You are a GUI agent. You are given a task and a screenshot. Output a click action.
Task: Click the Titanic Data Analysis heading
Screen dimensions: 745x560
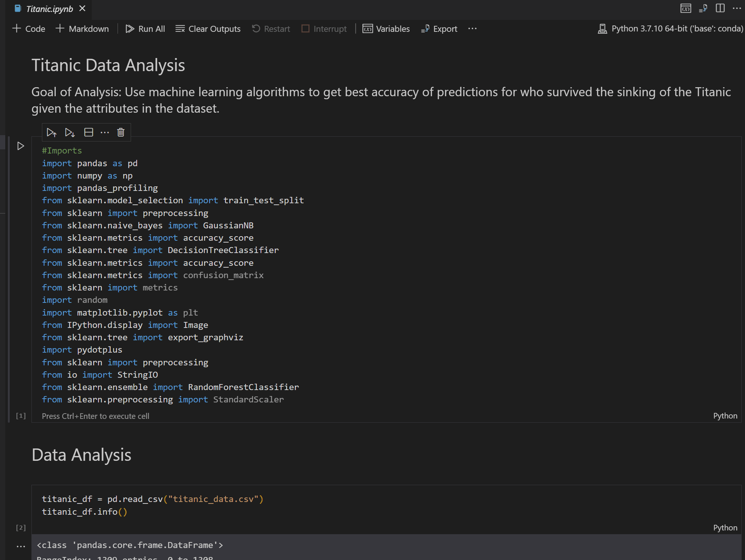coord(108,66)
